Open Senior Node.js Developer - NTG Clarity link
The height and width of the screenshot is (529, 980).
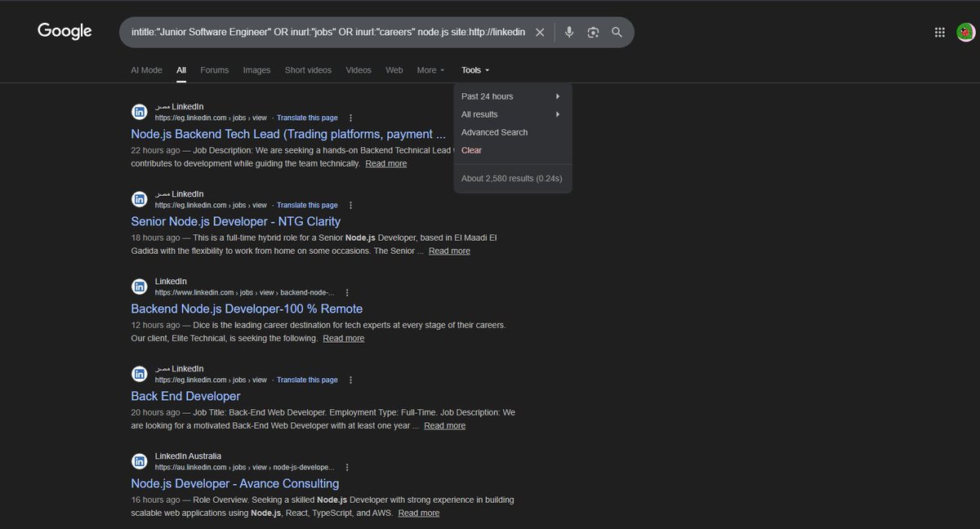pyautogui.click(x=236, y=221)
